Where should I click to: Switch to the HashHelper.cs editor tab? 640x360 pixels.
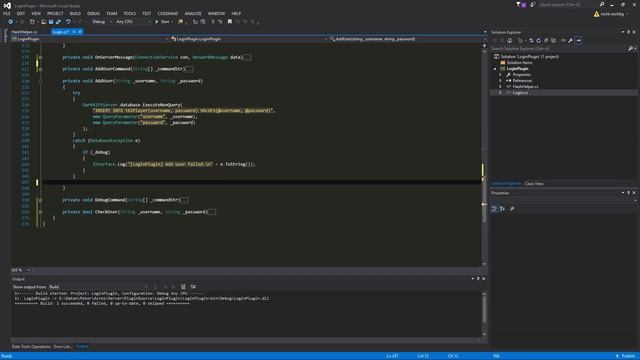coord(24,32)
